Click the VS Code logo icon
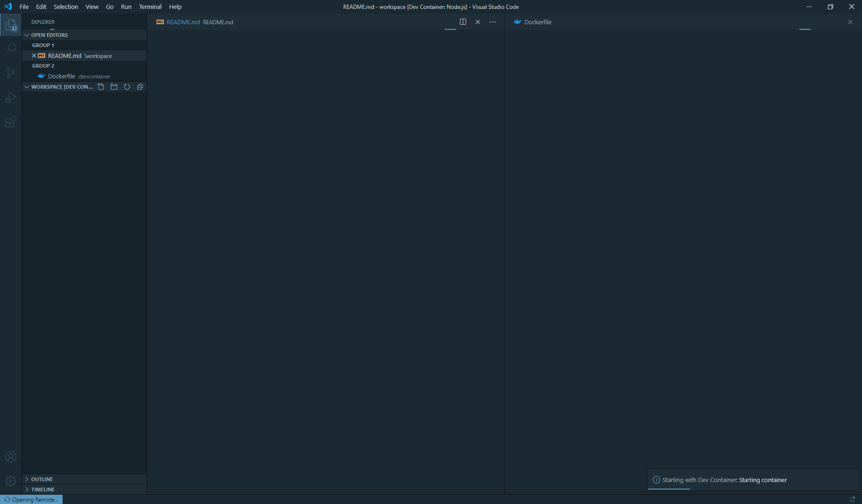Viewport: 862px width, 504px height. click(x=8, y=7)
